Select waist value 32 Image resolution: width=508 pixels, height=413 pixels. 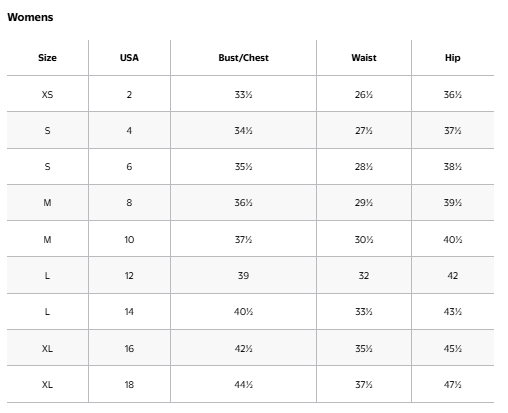[364, 276]
